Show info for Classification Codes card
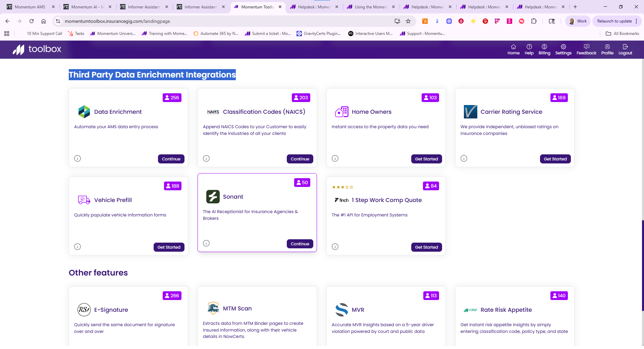The image size is (644, 349). coord(206,158)
